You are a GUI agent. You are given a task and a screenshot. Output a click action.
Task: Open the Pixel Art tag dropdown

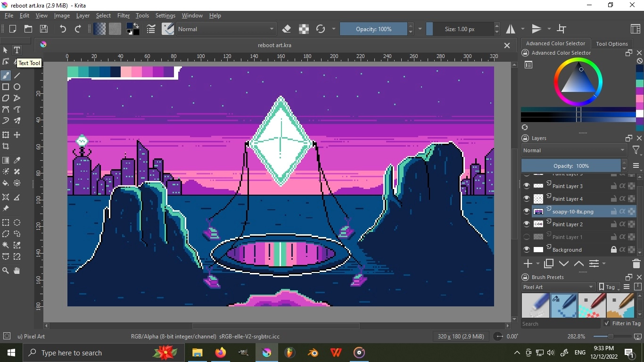coord(558,287)
